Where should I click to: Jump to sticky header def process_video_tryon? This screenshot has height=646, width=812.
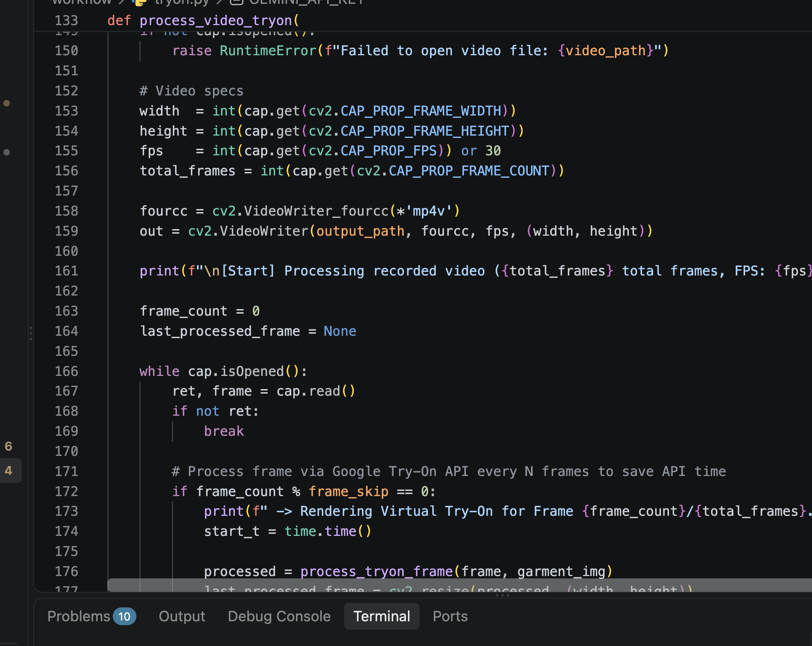(203, 20)
